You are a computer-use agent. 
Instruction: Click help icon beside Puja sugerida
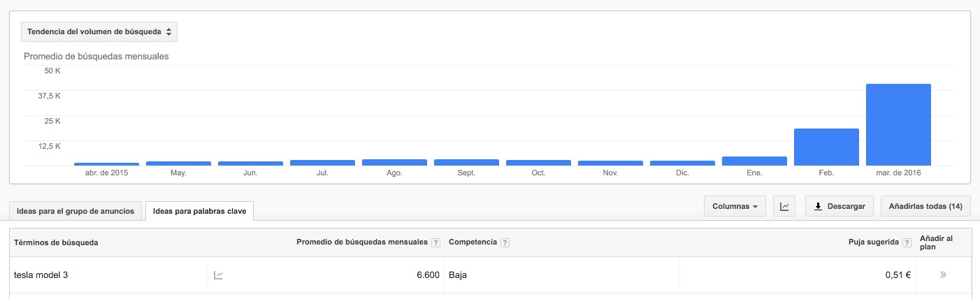tap(907, 242)
